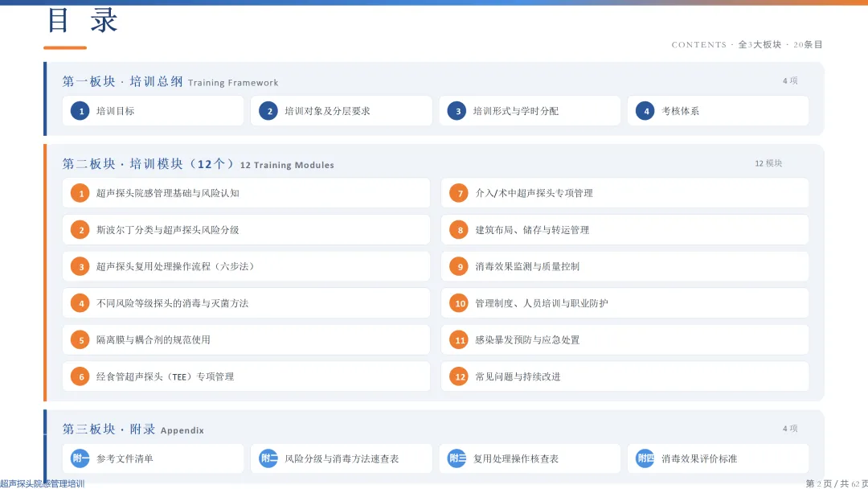Click the blue number 3 badge for 培训形式与学时分配

(x=457, y=111)
